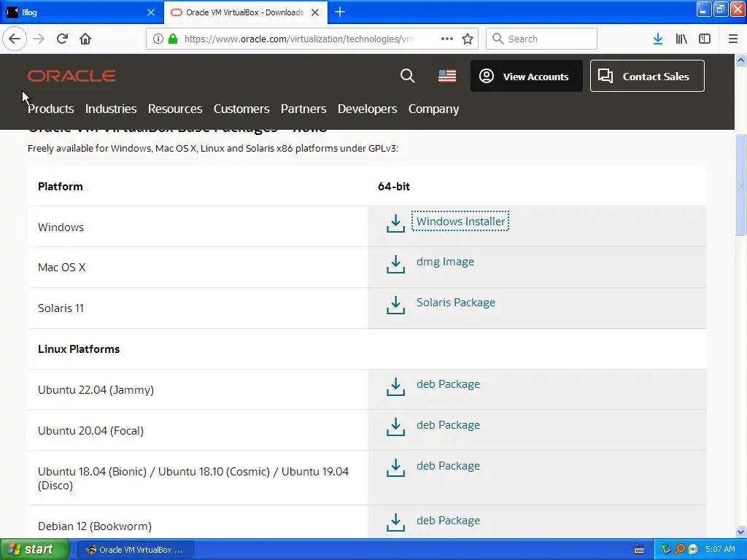Select the Solaris 11 platform text
The height and width of the screenshot is (560, 747).
[61, 308]
